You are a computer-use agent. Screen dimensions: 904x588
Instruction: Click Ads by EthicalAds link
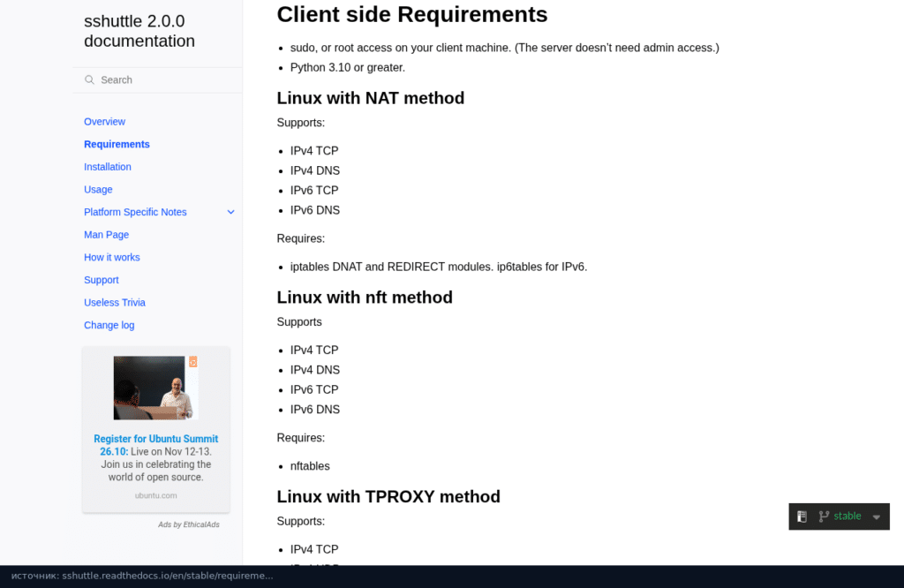point(189,524)
